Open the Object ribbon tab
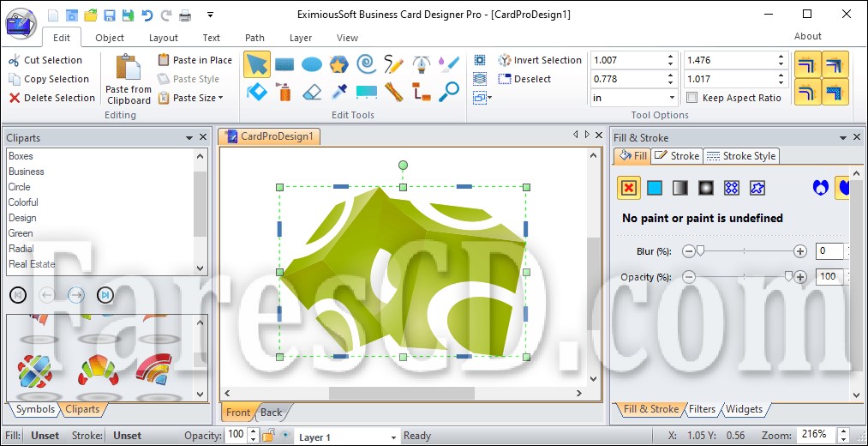Image resolution: width=868 pixels, height=446 pixels. pyautogui.click(x=110, y=38)
